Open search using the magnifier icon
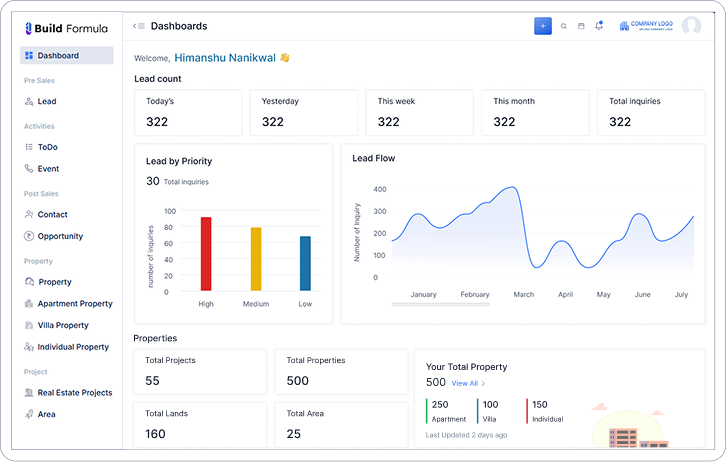This screenshot has height=462, width=726. (563, 26)
